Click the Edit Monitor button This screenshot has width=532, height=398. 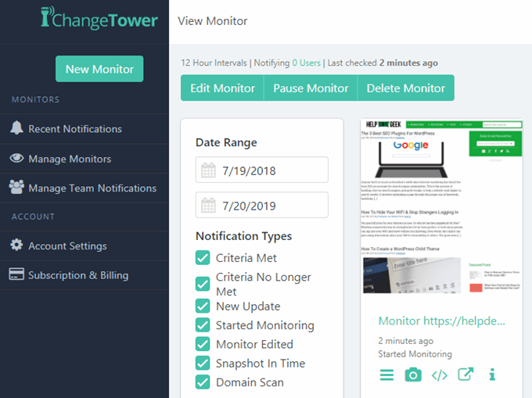(222, 88)
